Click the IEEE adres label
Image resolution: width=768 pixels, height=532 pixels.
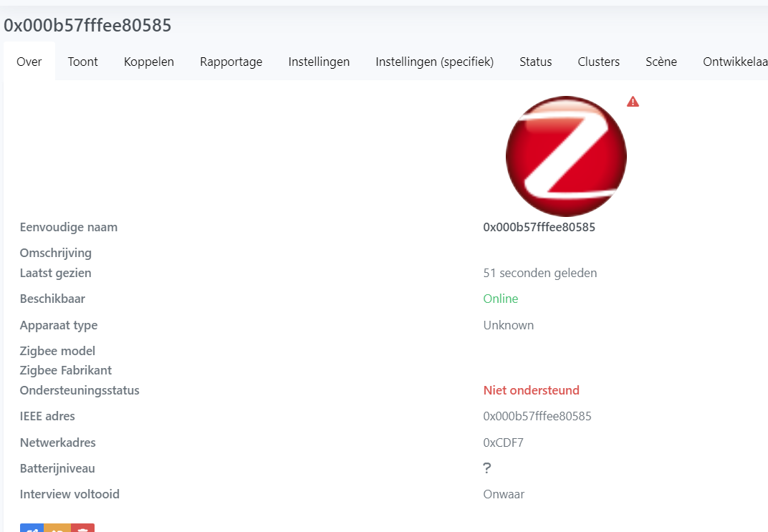[x=47, y=416]
